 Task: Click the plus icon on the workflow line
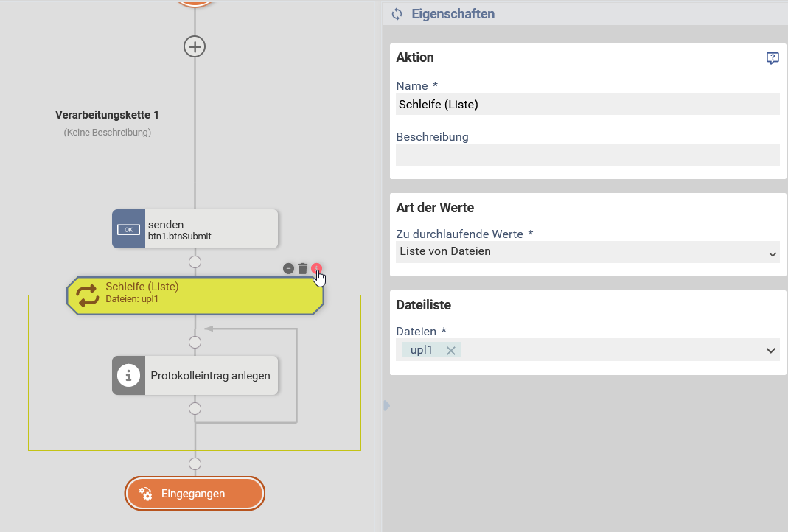195,46
